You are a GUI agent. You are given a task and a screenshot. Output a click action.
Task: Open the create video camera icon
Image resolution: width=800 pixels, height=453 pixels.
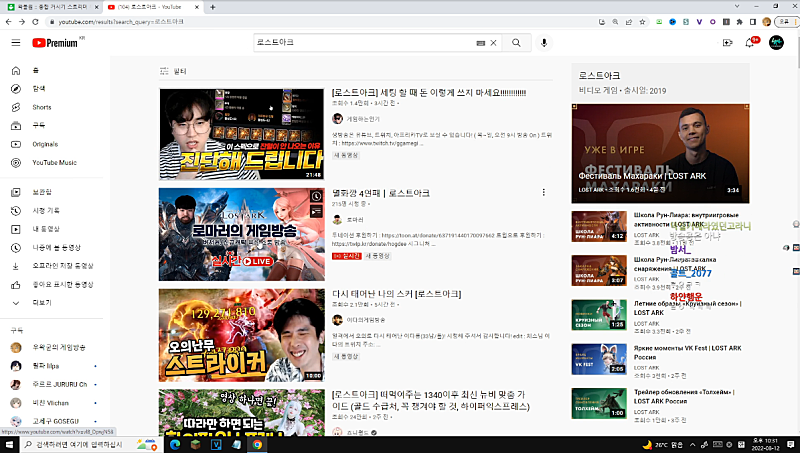727,43
